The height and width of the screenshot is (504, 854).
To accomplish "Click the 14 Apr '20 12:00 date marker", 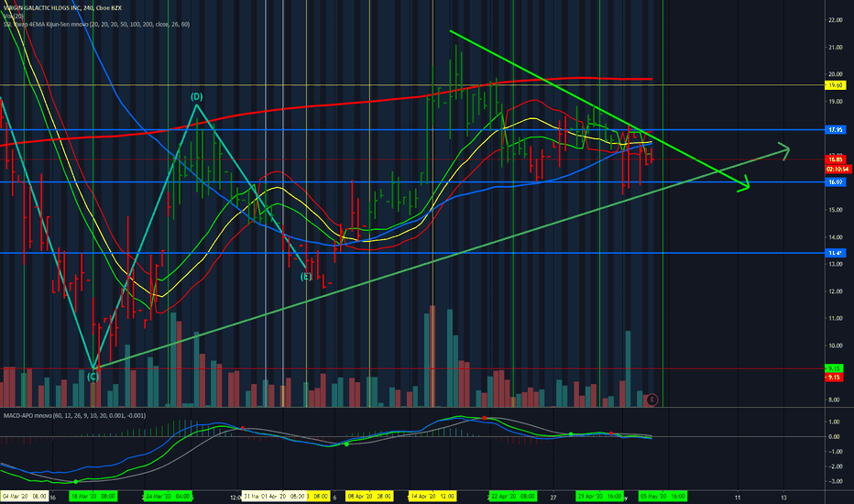I will tap(432, 497).
